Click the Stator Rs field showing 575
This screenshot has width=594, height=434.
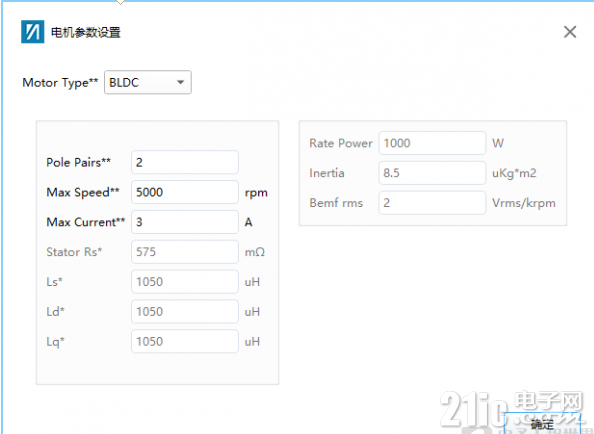click(x=185, y=252)
